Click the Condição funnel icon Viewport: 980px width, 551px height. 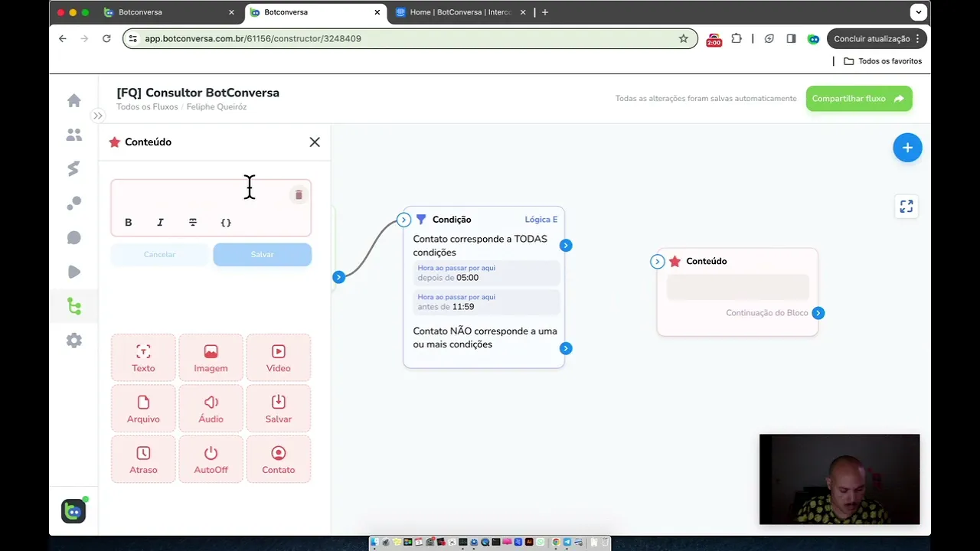[420, 220]
